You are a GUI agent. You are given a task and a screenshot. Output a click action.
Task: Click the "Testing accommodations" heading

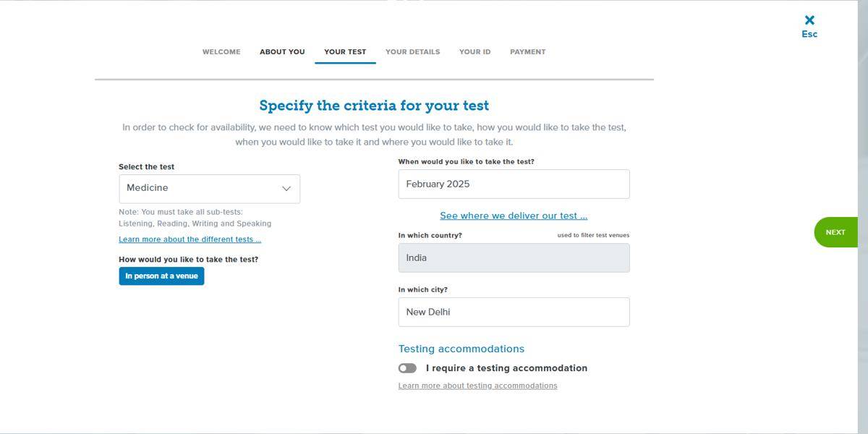(461, 348)
